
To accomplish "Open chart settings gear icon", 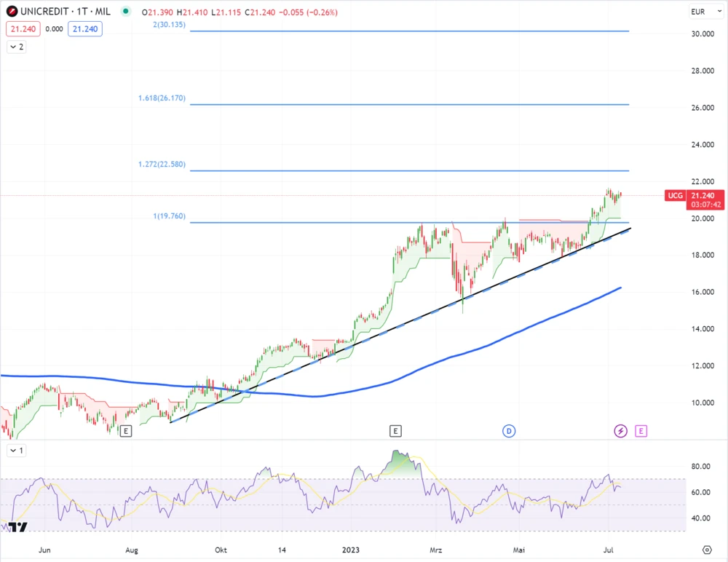I will 706,548.
